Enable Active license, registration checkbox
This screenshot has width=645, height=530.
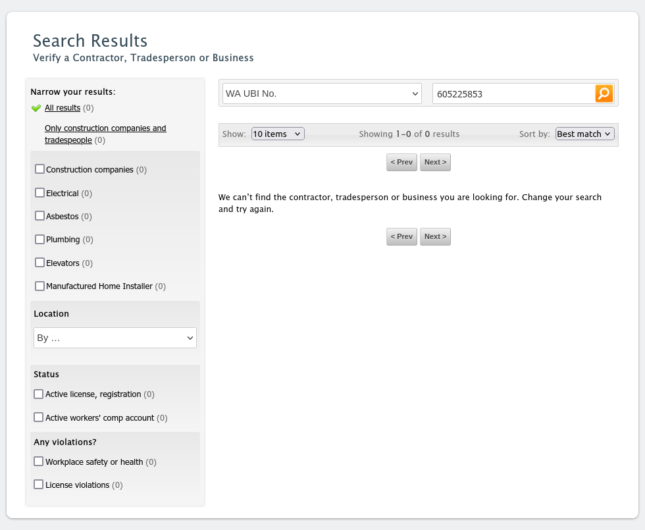39,394
